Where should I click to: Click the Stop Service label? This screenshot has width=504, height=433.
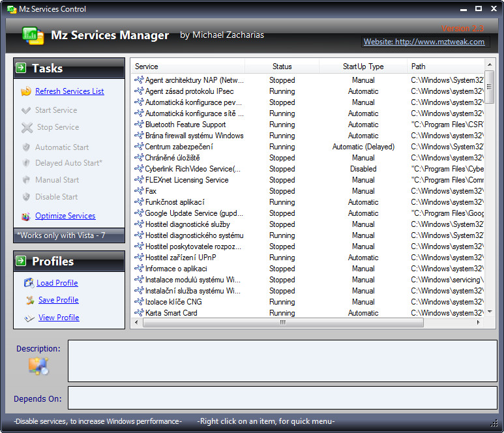58,127
